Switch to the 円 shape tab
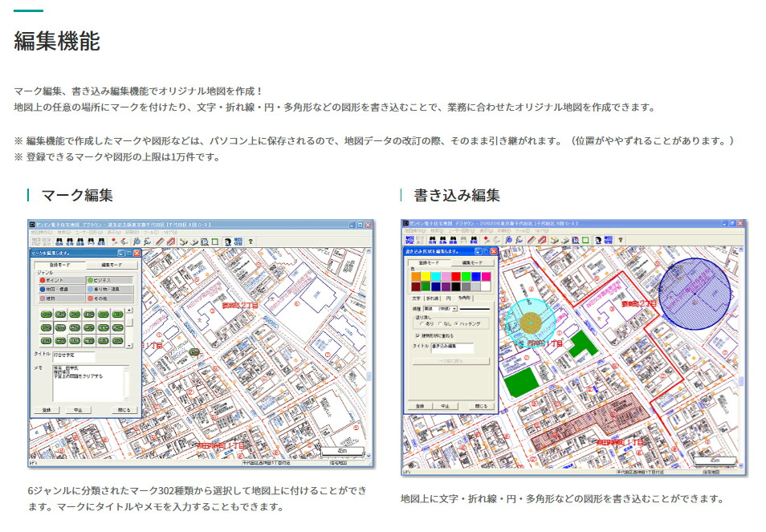The image size is (766, 532). [448, 296]
